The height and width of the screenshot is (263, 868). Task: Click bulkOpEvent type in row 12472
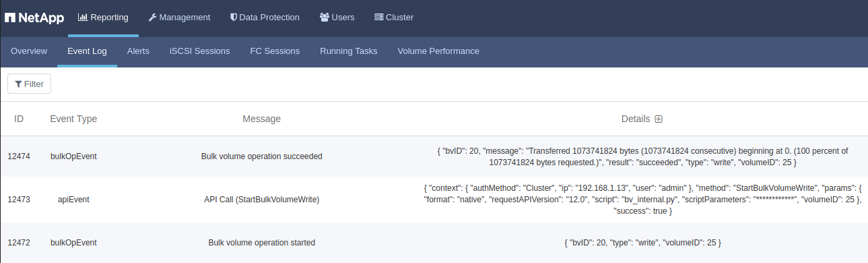[73, 243]
